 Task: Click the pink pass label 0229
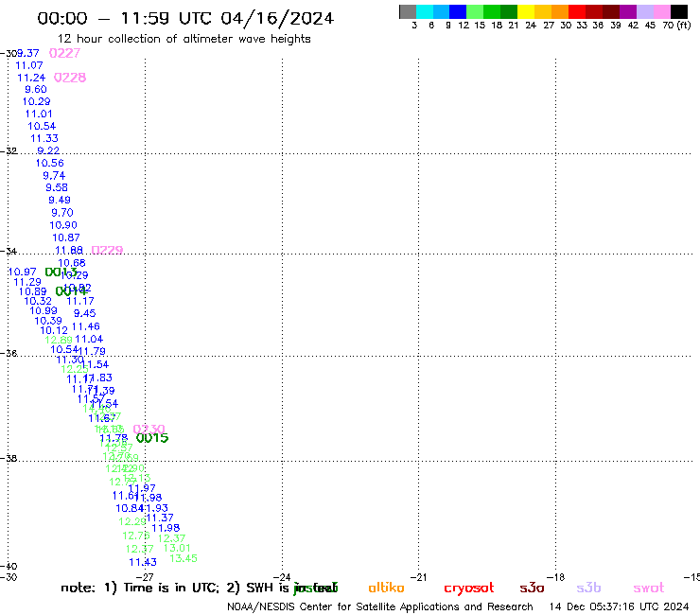click(107, 250)
